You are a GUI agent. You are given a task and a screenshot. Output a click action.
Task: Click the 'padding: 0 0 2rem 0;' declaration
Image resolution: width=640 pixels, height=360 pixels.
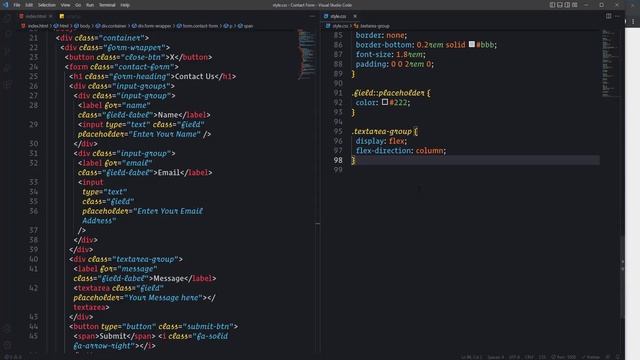pyautogui.click(x=394, y=64)
